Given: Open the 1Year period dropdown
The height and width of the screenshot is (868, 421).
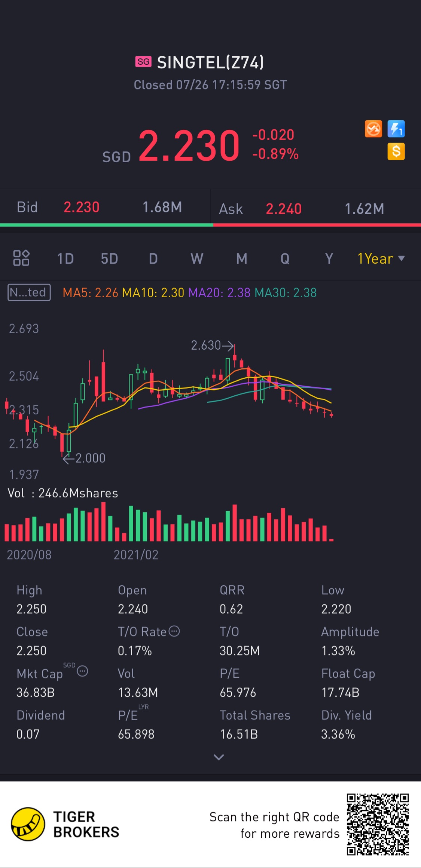Looking at the screenshot, I should click(381, 258).
